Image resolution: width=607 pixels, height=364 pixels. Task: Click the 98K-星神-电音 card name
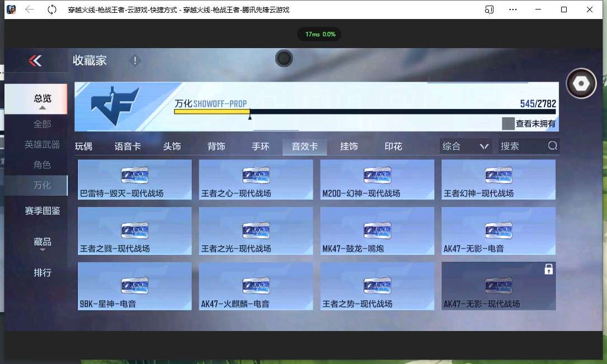coord(107,304)
